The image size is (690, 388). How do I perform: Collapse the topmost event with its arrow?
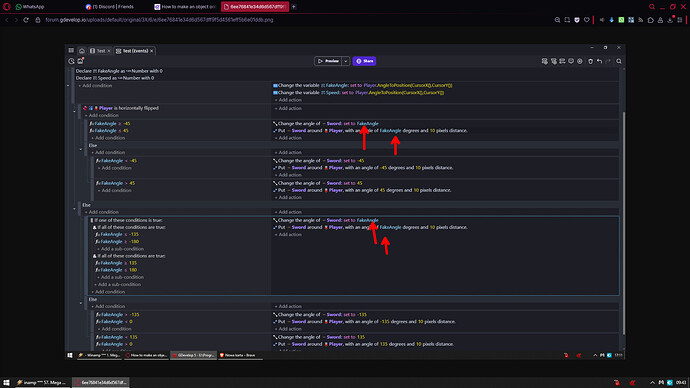click(x=68, y=85)
